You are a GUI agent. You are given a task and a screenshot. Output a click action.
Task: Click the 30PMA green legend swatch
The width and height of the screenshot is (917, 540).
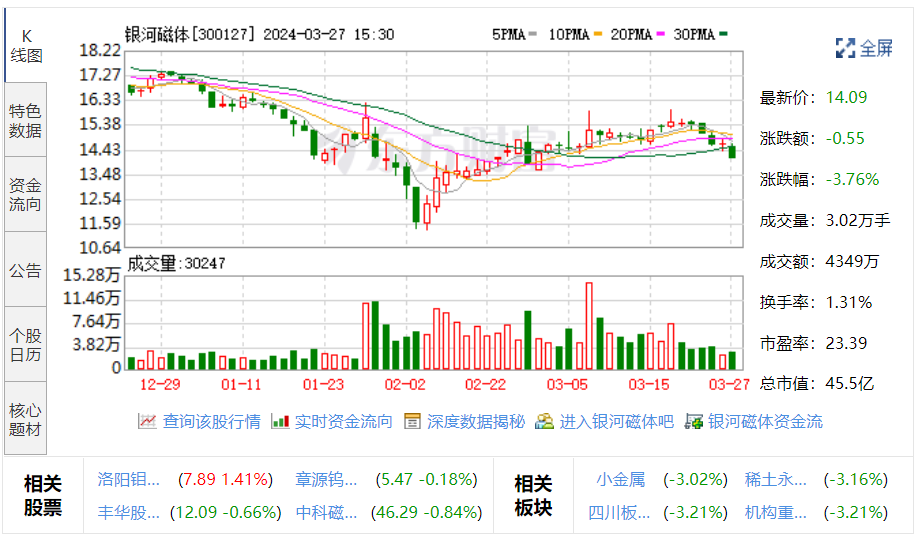coord(723,35)
